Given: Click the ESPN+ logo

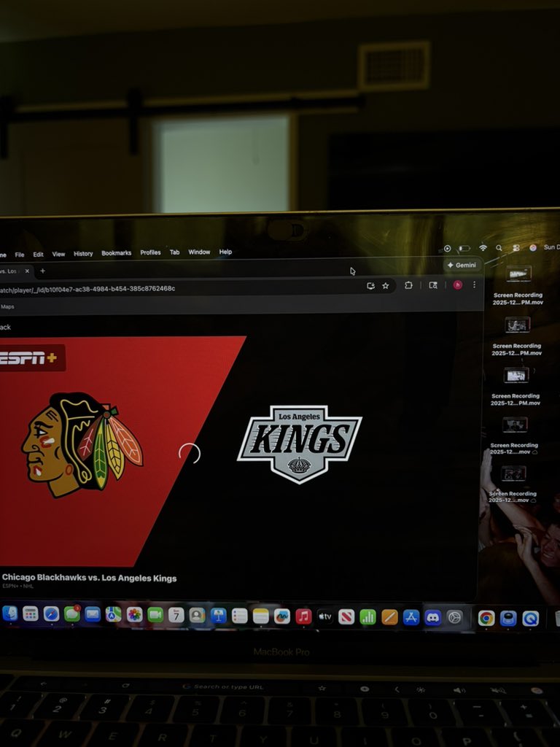Looking at the screenshot, I should click(x=28, y=358).
